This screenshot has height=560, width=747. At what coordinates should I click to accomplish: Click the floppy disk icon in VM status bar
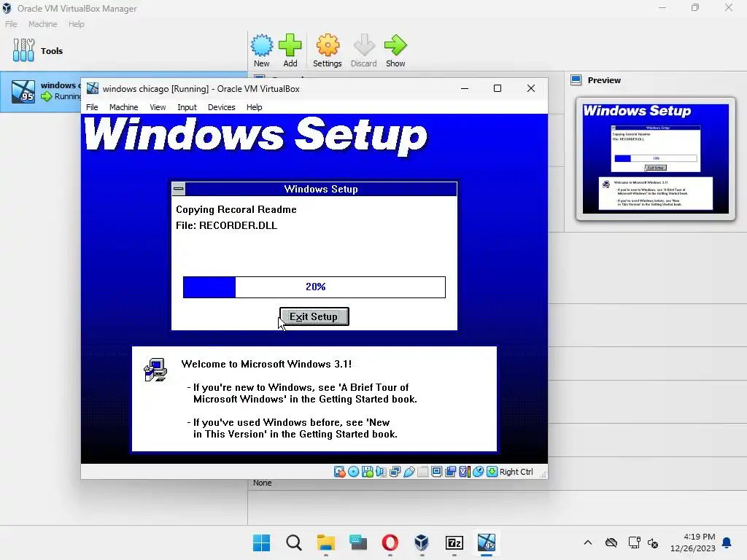(x=368, y=472)
